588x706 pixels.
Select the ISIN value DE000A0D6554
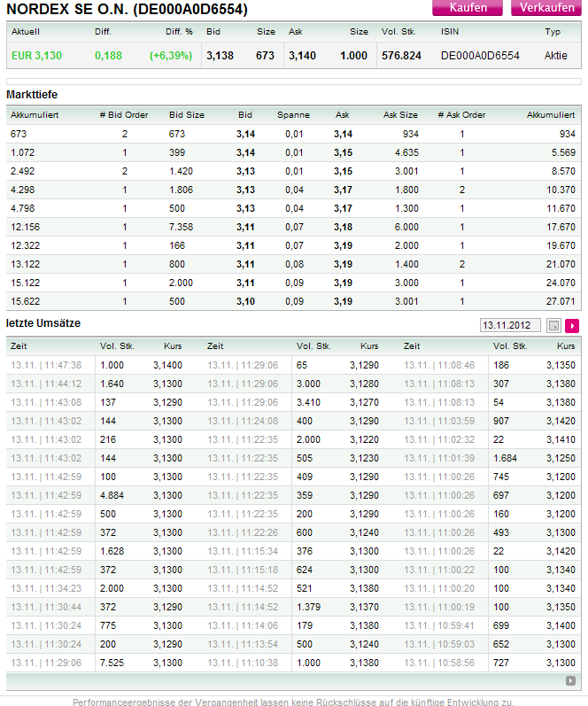coord(480,56)
